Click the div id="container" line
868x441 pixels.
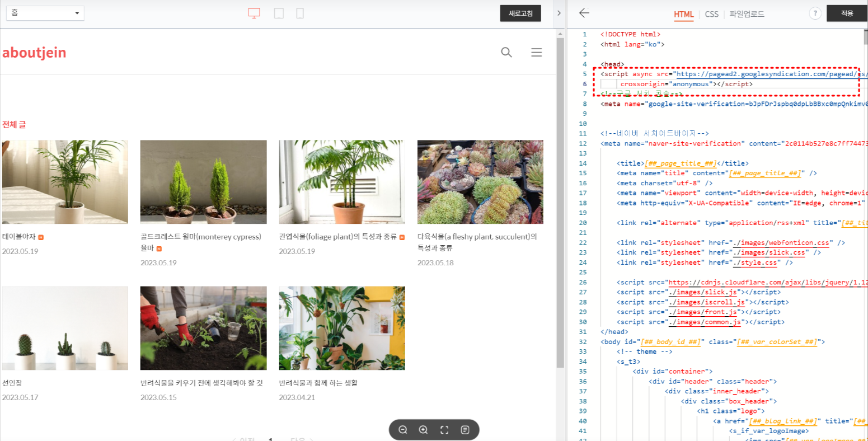673,371
